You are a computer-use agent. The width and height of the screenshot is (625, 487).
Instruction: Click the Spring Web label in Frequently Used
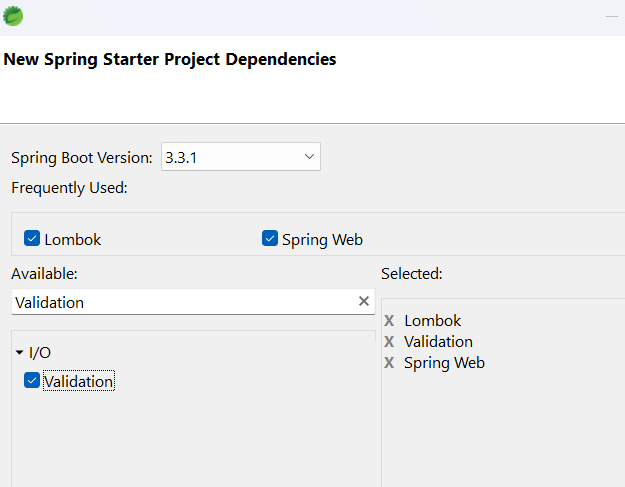tap(322, 240)
